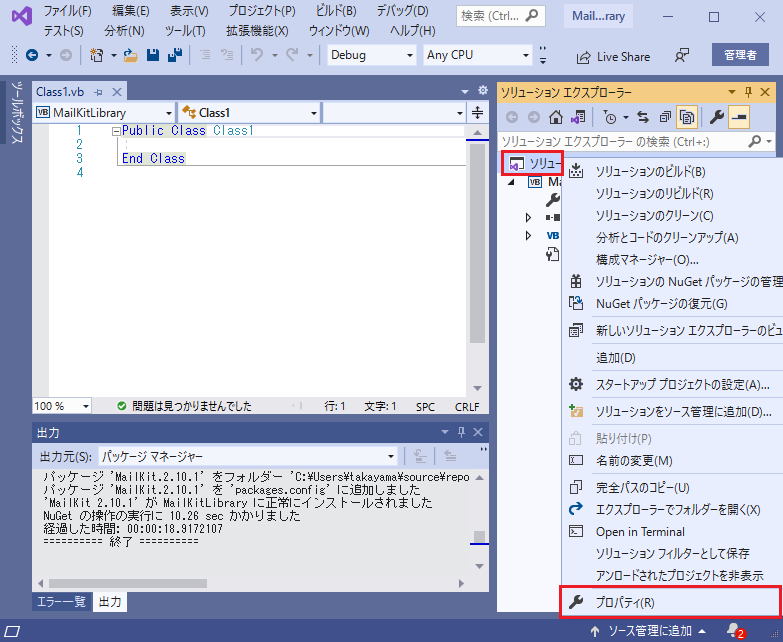Open the 編集(E) menu
Image resolution: width=783 pixels, height=642 pixels.
(131, 11)
